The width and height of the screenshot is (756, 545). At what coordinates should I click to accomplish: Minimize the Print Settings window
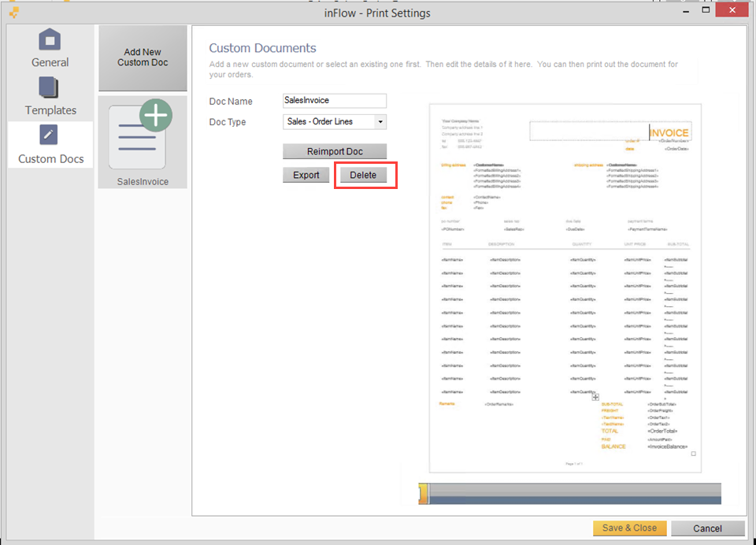(x=686, y=10)
